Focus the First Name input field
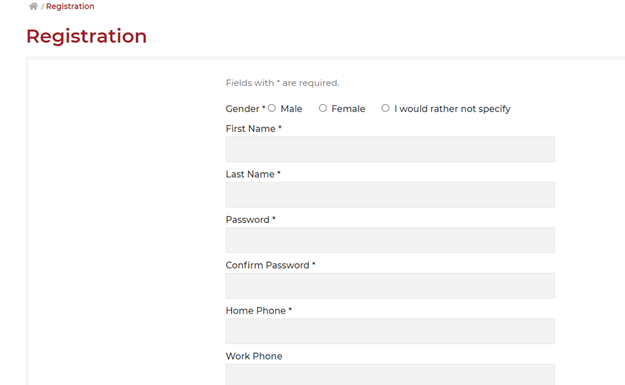The height and width of the screenshot is (385, 625). tap(390, 149)
